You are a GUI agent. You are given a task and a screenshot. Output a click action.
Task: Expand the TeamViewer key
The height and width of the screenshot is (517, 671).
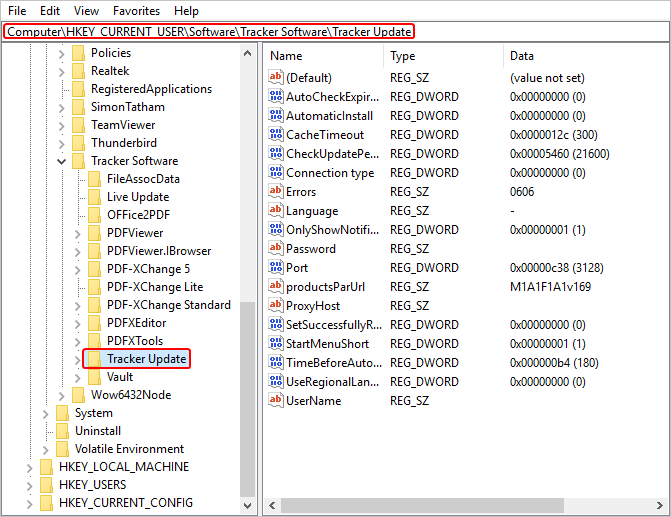click(x=62, y=126)
